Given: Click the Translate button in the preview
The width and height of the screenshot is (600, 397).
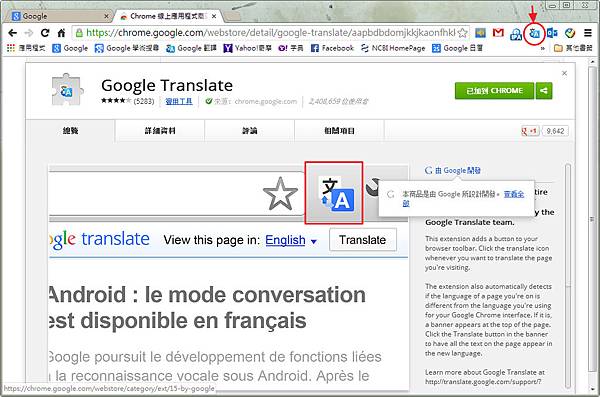Looking at the screenshot, I should 363,240.
